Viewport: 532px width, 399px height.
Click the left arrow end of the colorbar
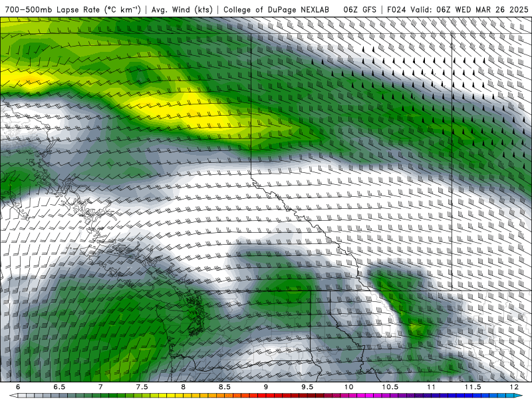click(x=13, y=396)
